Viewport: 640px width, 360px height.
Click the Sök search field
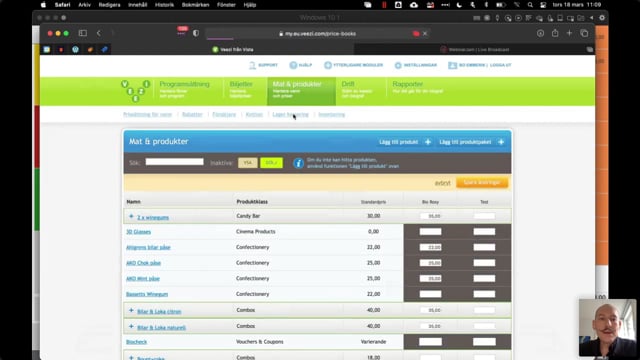pyautogui.click(x=174, y=162)
